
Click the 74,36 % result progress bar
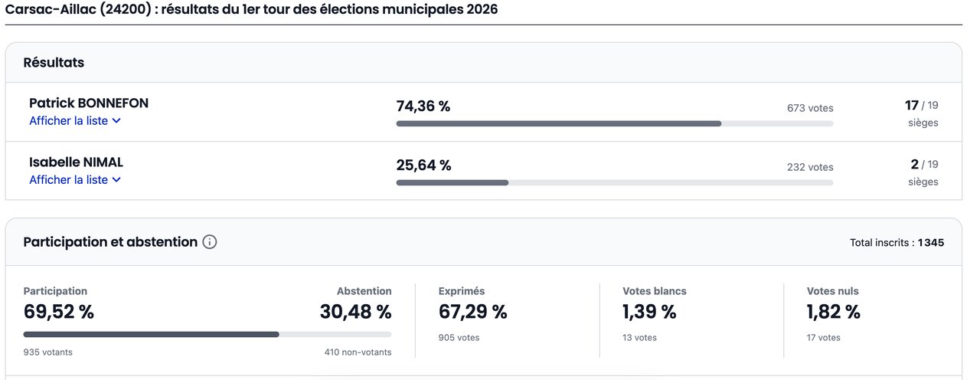pyautogui.click(x=614, y=123)
